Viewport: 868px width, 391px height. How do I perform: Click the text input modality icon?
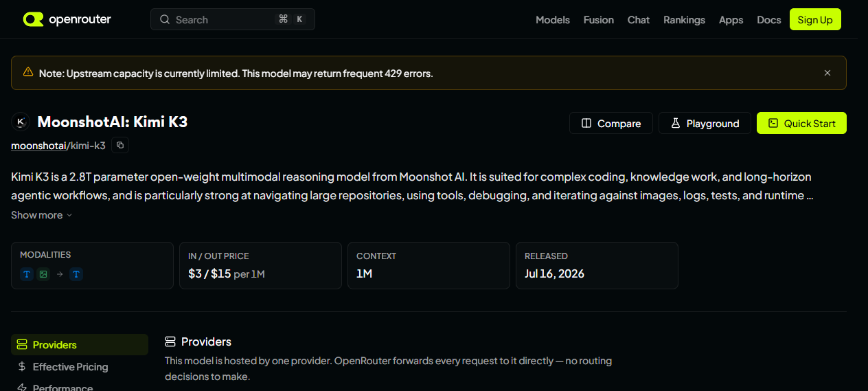coord(27,274)
